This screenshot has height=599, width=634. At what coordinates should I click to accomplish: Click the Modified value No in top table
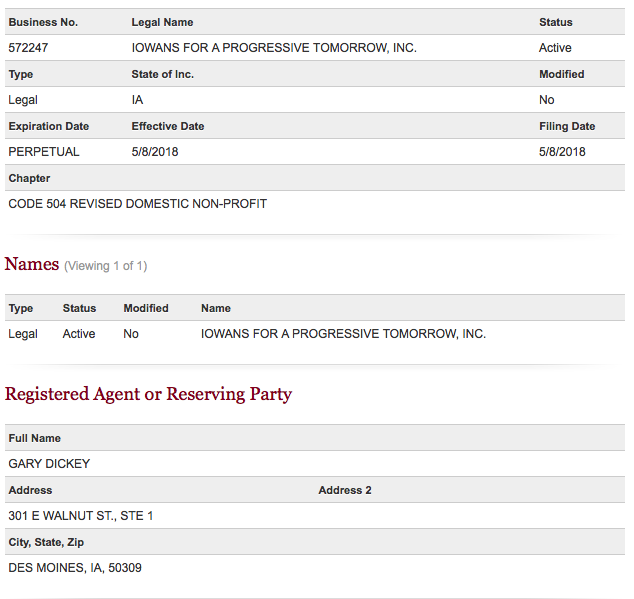pyautogui.click(x=547, y=100)
